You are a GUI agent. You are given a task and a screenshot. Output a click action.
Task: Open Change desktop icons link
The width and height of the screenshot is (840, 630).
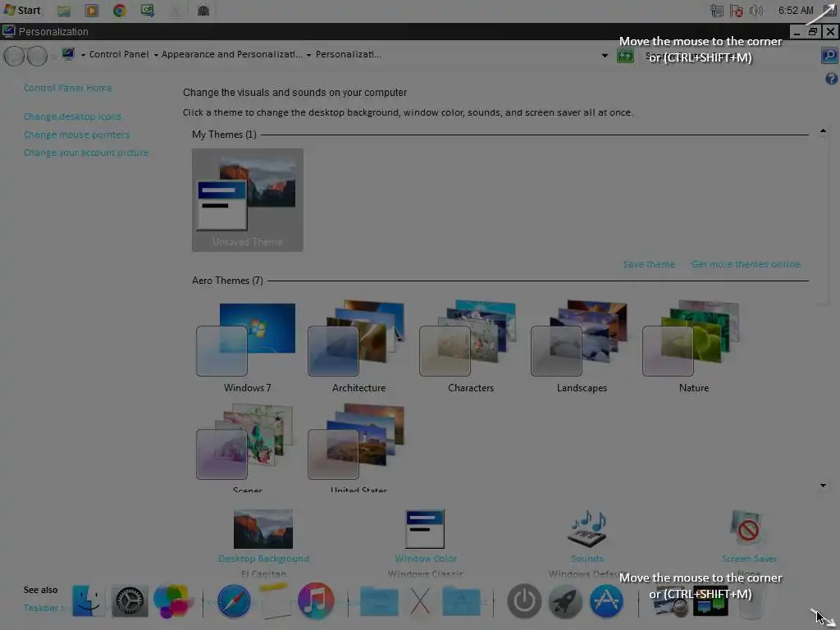(x=72, y=116)
